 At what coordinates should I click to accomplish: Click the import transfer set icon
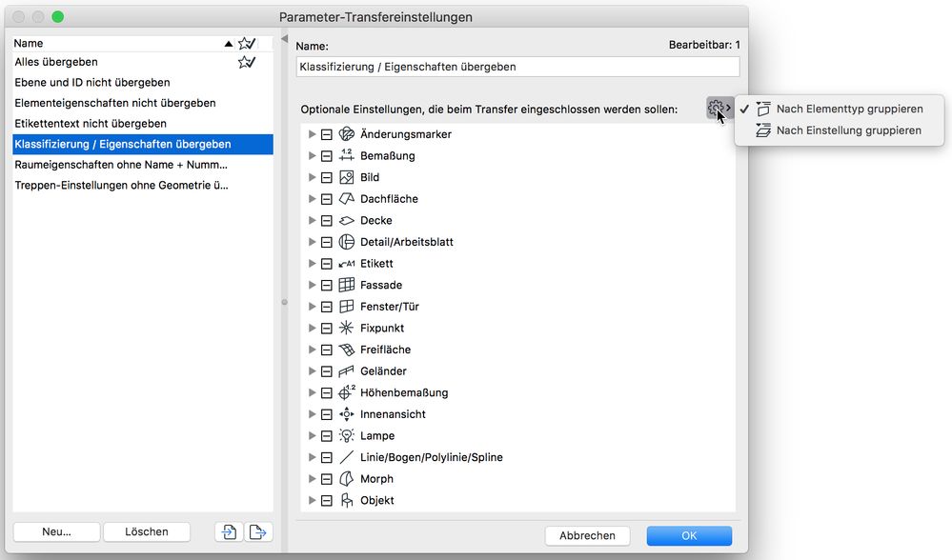(228, 531)
